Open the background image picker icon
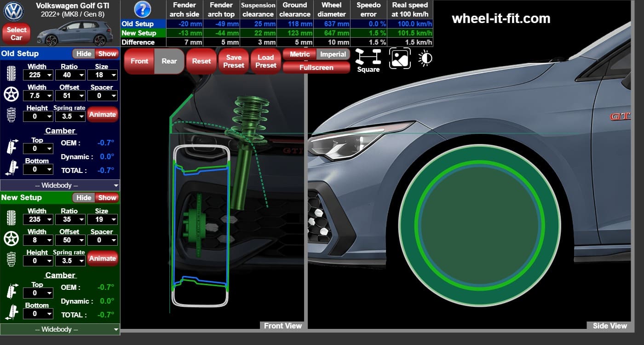The width and height of the screenshot is (644, 345). pyautogui.click(x=400, y=58)
